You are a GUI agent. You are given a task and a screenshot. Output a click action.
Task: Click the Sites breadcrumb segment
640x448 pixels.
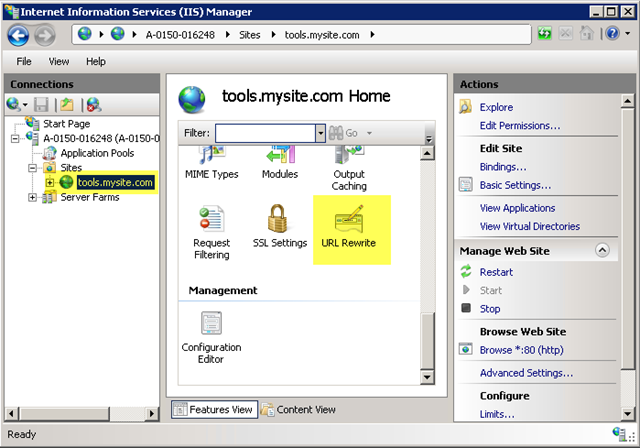click(249, 35)
